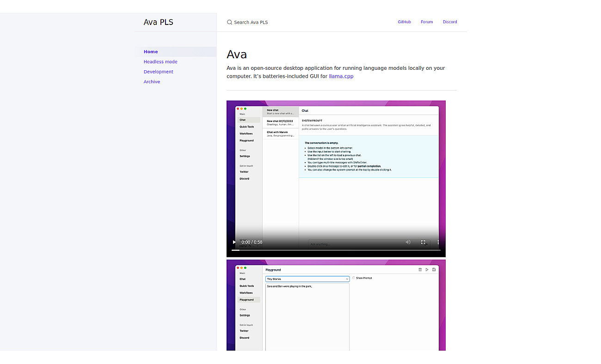The image size is (601, 364).
Task: Follow the llama.cpp hyperlink
Action: (x=341, y=76)
